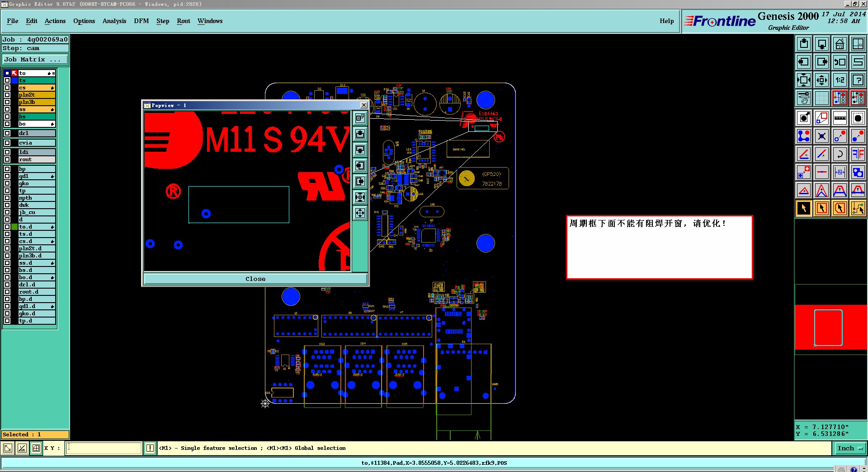Viewport: 868px width, 472px height.
Task: Toggle display checkbox for layer cvia
Action: (7, 143)
